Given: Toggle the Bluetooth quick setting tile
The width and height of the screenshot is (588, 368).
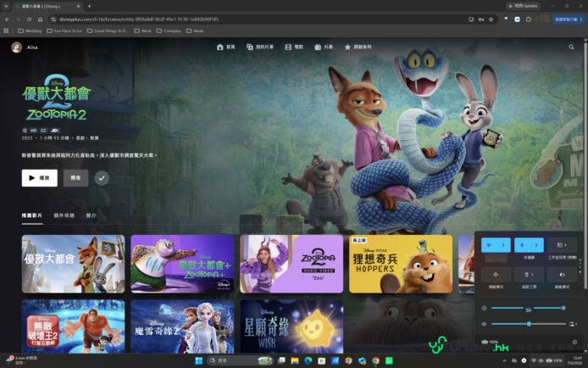Looking at the screenshot, I should (x=522, y=245).
